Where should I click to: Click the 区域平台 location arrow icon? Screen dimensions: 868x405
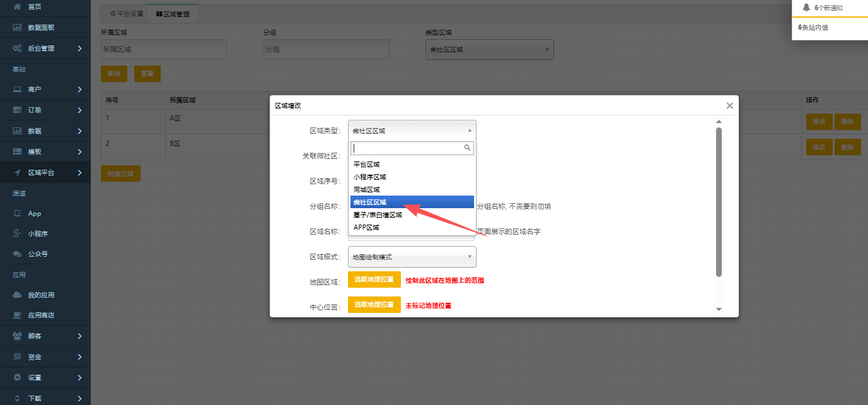tap(18, 172)
